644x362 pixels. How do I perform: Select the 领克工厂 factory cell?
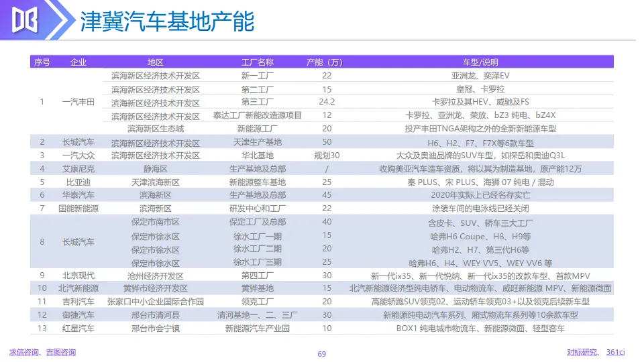[257, 302]
